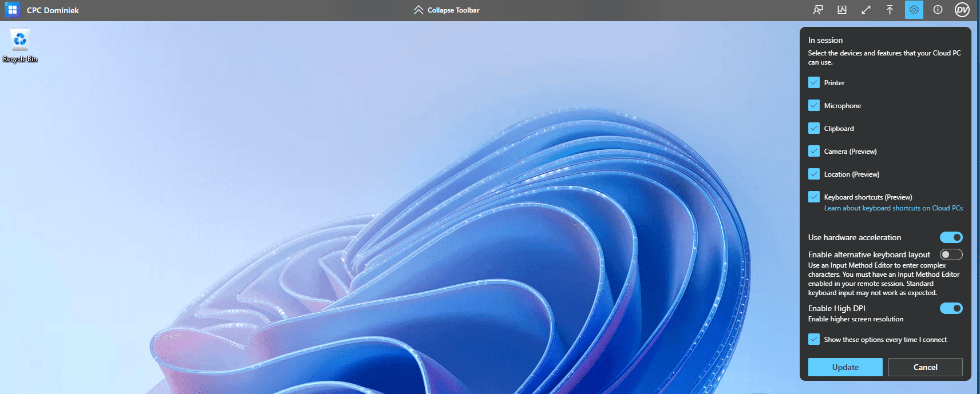Turn off hardware acceleration toggle
The width and height of the screenshot is (980, 394).
(x=951, y=237)
